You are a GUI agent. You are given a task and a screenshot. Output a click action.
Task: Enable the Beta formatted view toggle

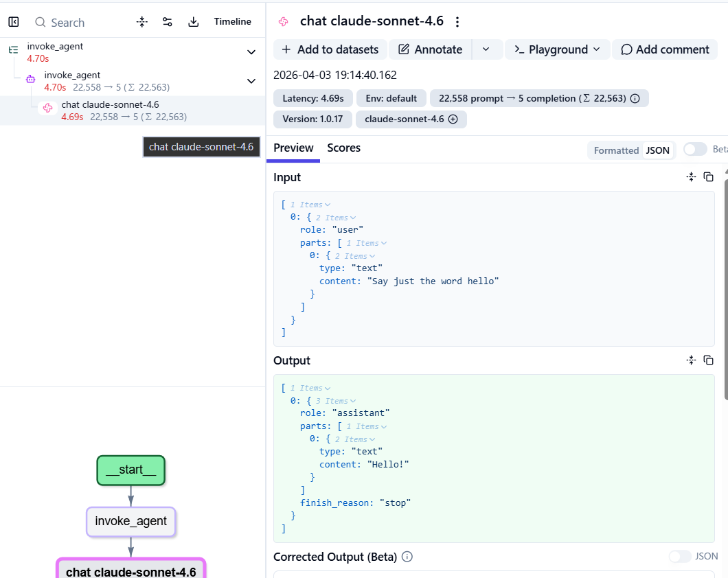coord(695,149)
